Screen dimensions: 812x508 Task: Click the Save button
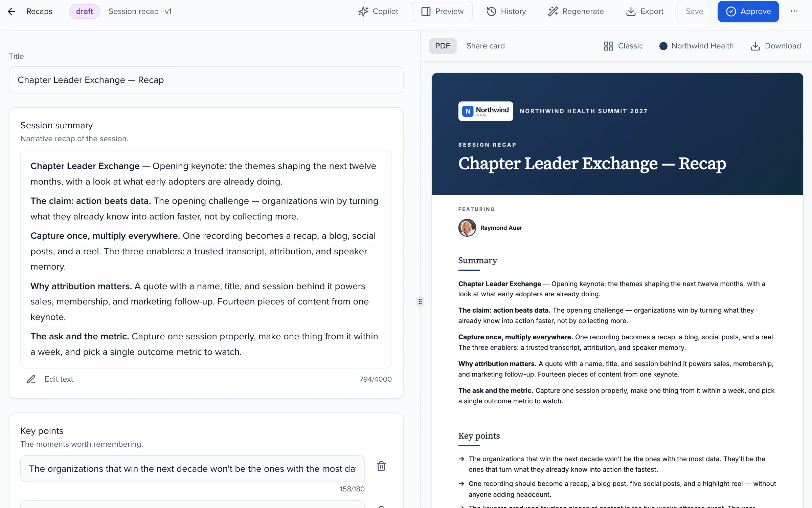pos(694,12)
